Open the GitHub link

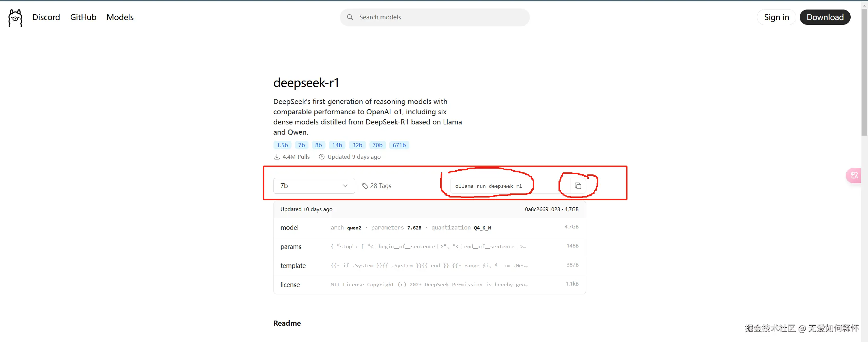click(x=83, y=17)
